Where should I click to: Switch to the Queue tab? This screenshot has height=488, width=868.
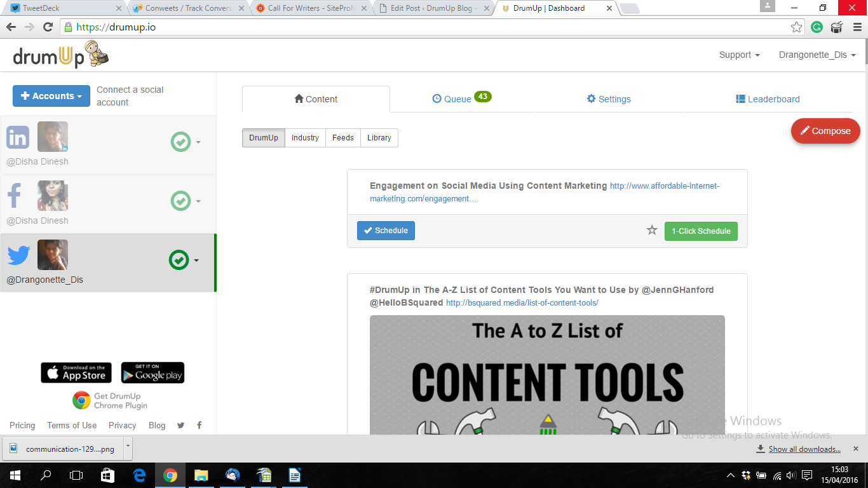462,98
